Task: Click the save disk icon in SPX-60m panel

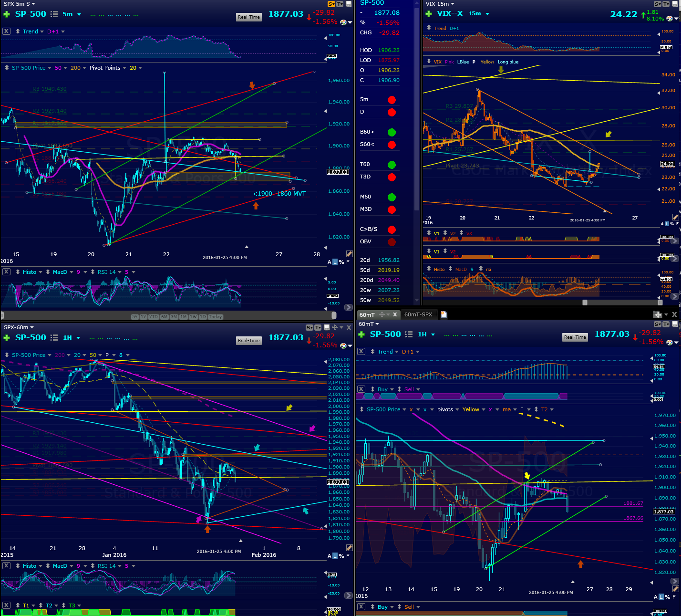Action: 327,327
